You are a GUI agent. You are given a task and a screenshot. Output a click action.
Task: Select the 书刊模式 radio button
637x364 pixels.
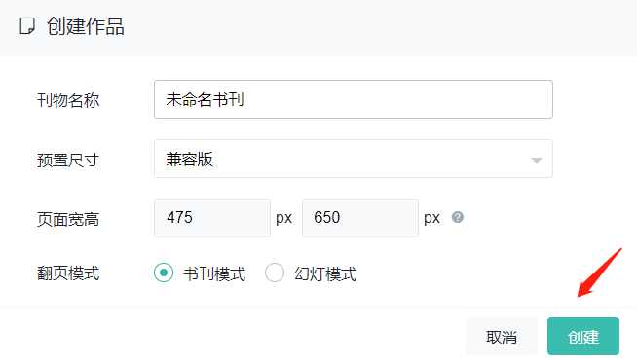pyautogui.click(x=164, y=273)
